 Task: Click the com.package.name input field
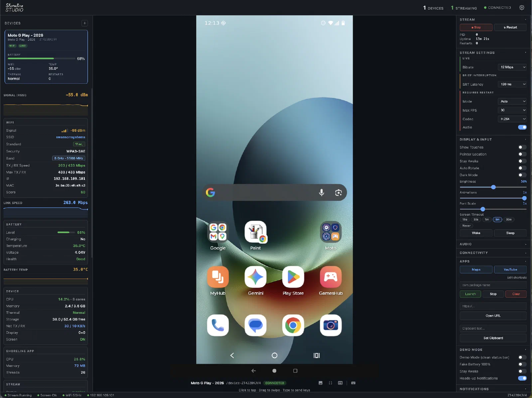click(x=493, y=285)
